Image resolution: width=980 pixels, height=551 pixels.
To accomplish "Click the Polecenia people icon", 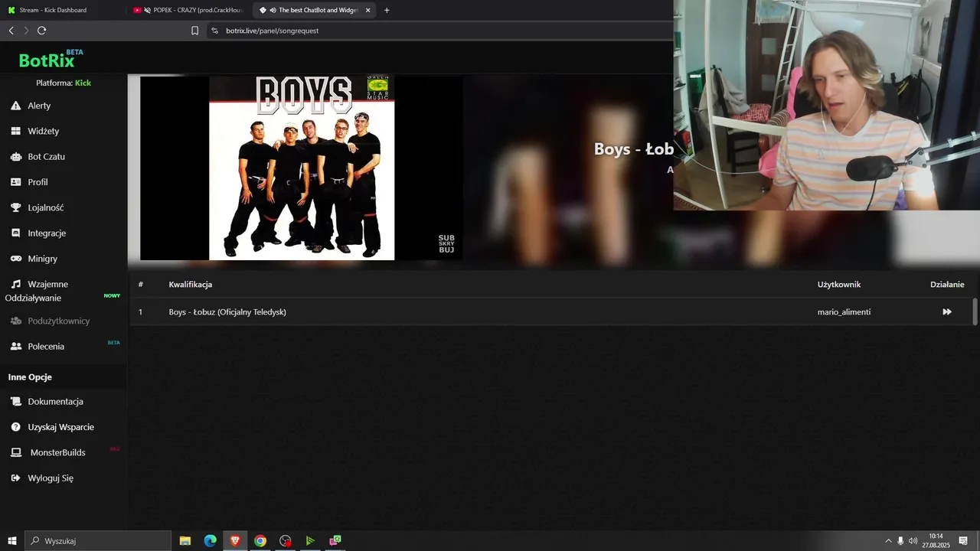I will [x=15, y=347].
